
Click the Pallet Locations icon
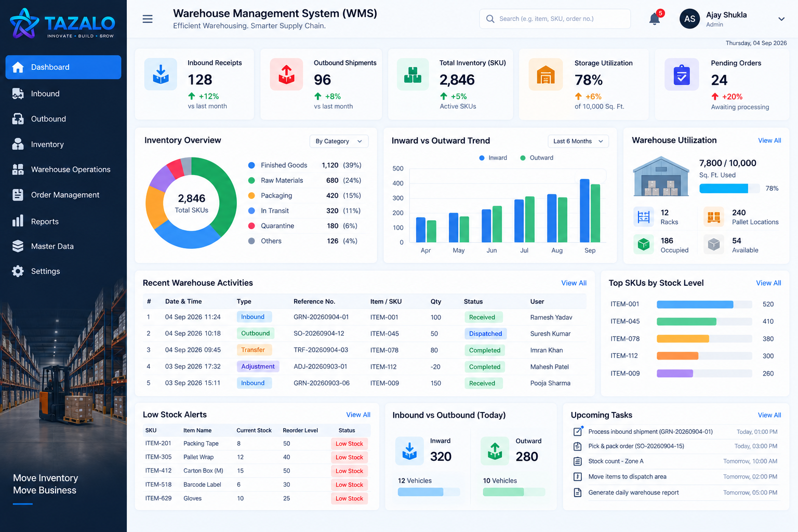click(714, 217)
